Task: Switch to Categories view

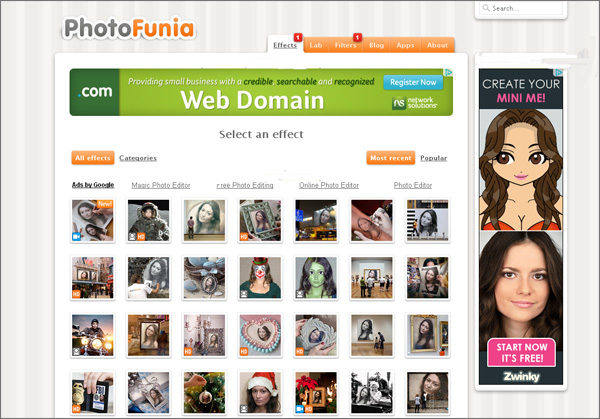Action: click(138, 158)
